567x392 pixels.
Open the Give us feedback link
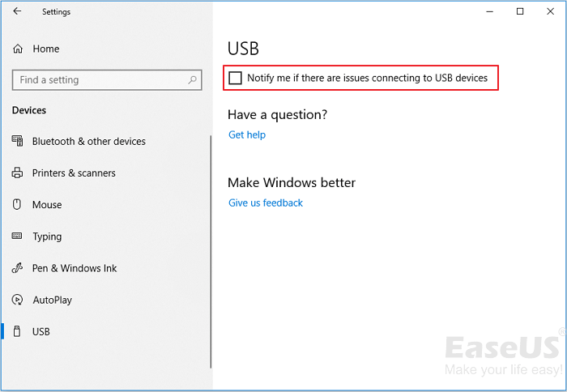point(266,202)
